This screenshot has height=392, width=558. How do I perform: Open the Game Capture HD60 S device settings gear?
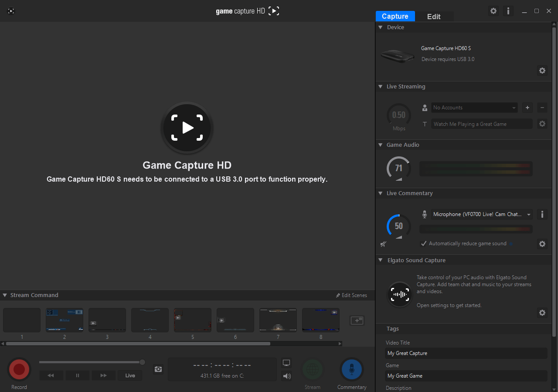(x=542, y=71)
